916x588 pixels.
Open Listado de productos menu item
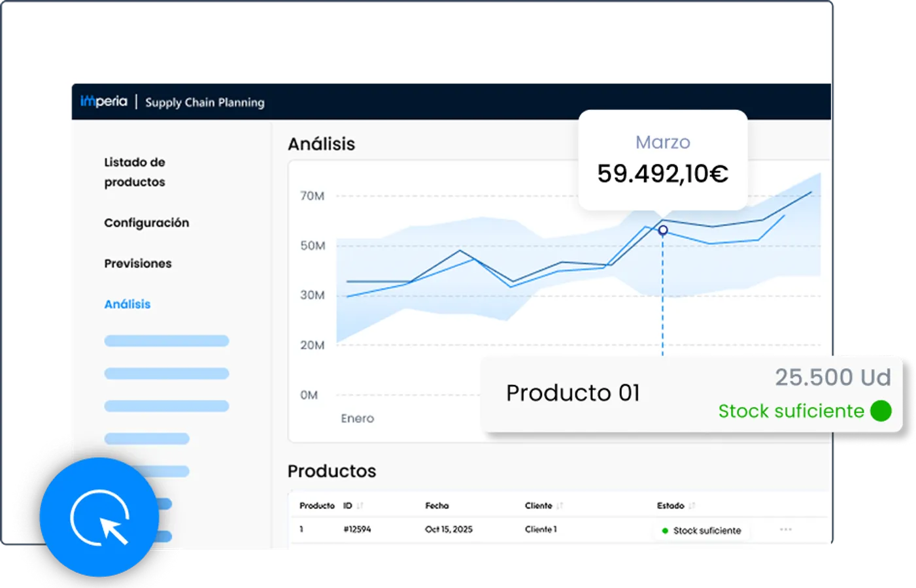(x=135, y=172)
